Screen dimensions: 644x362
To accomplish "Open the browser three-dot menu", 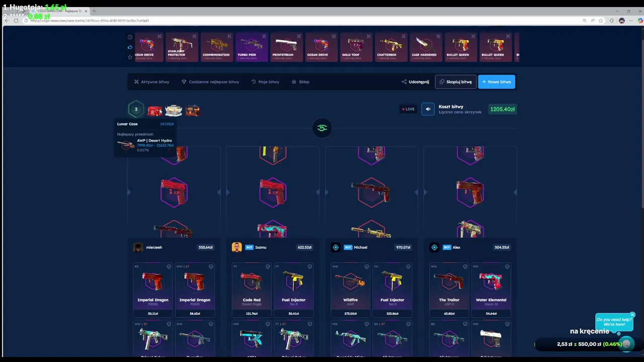I will [x=631, y=21].
